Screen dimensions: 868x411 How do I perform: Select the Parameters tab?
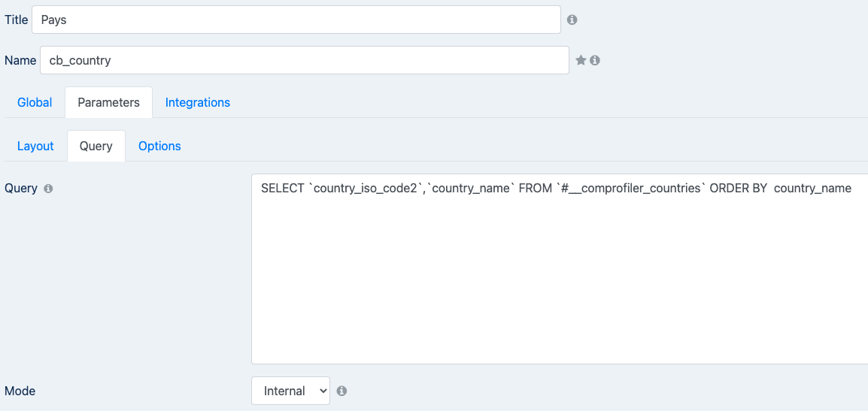108,102
